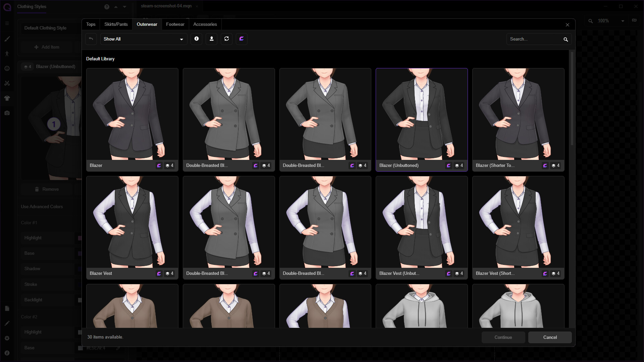The width and height of the screenshot is (644, 362).
Task: Open the Pose tool from the sidebar
Action: [x=7, y=54]
